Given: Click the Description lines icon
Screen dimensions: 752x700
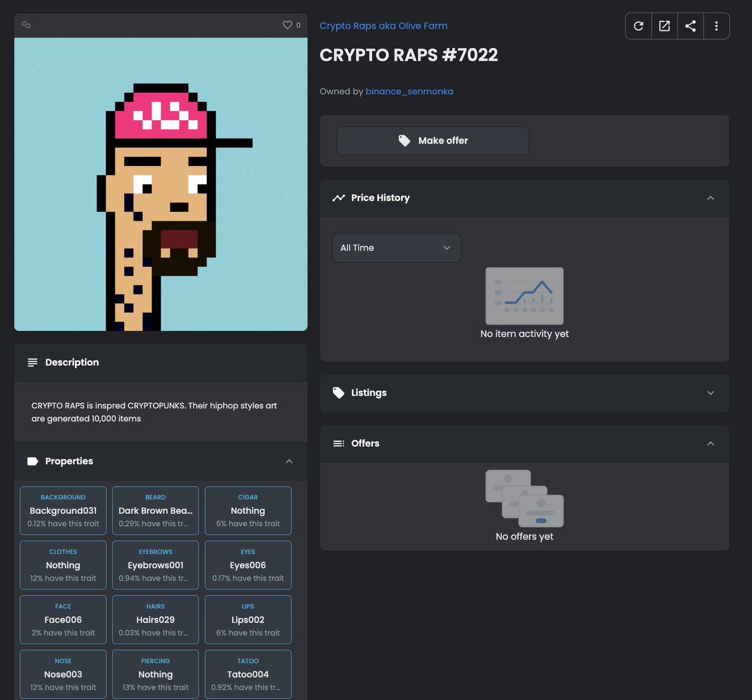Looking at the screenshot, I should 33,363.
